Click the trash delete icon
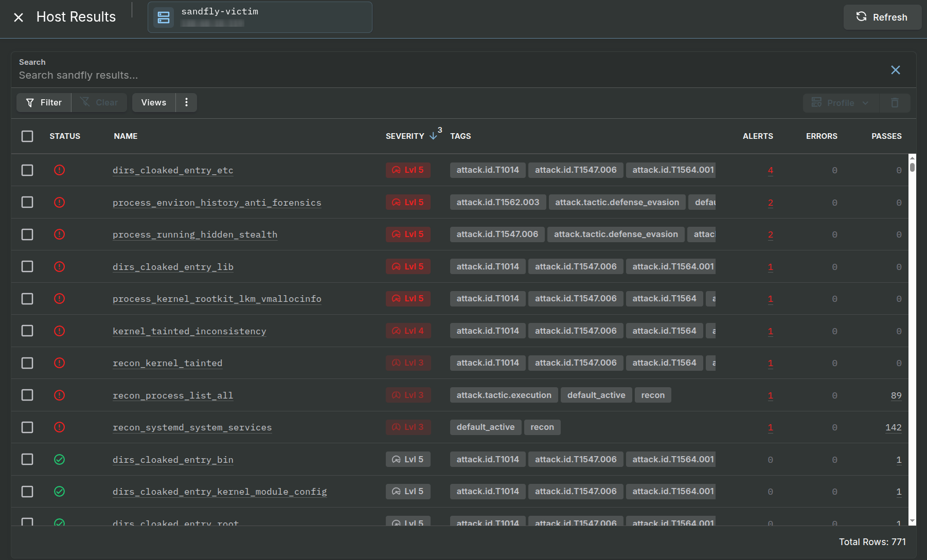 point(895,103)
